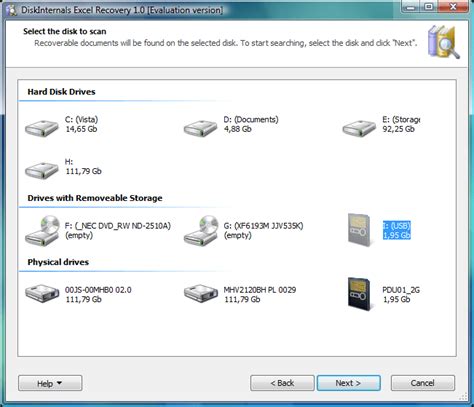The height and width of the screenshot is (407, 474).
Task: Click the "E: (Storag" drive label
Action: coord(401,120)
